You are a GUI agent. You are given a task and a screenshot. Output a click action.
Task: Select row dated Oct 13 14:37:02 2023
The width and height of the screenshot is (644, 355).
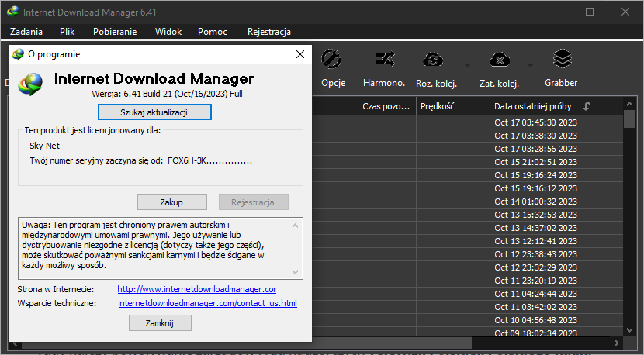(x=535, y=228)
